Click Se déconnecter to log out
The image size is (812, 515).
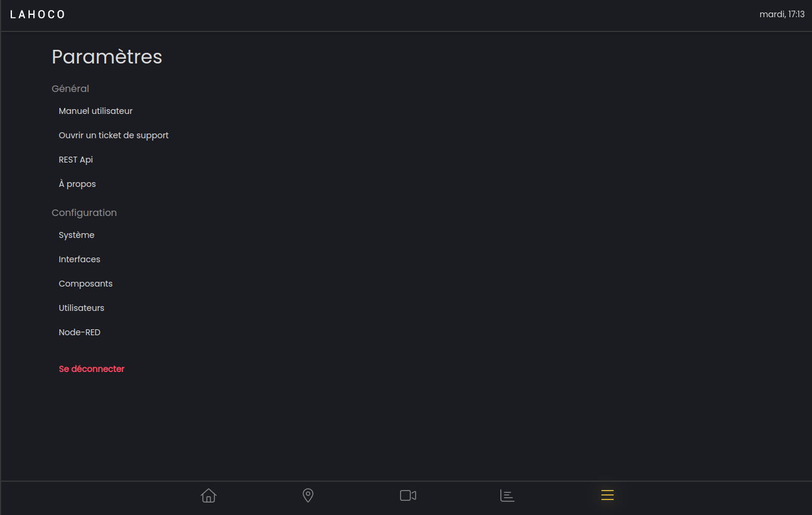[91, 368]
